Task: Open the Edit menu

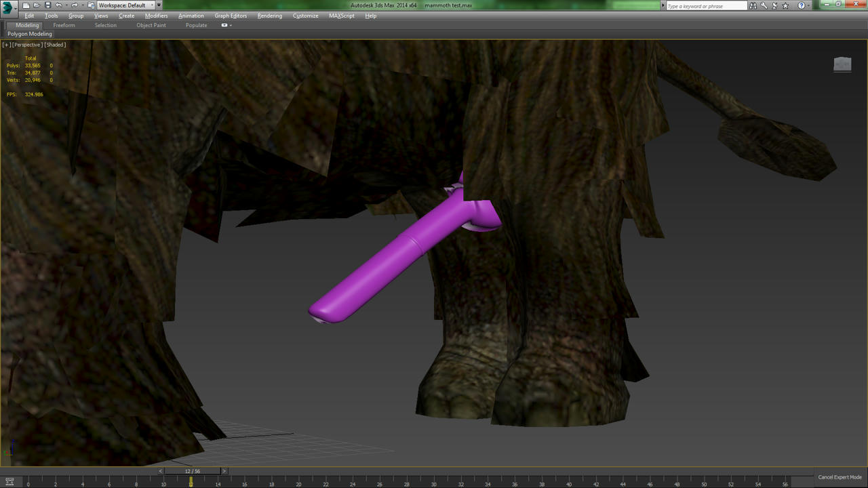Action: [x=29, y=16]
